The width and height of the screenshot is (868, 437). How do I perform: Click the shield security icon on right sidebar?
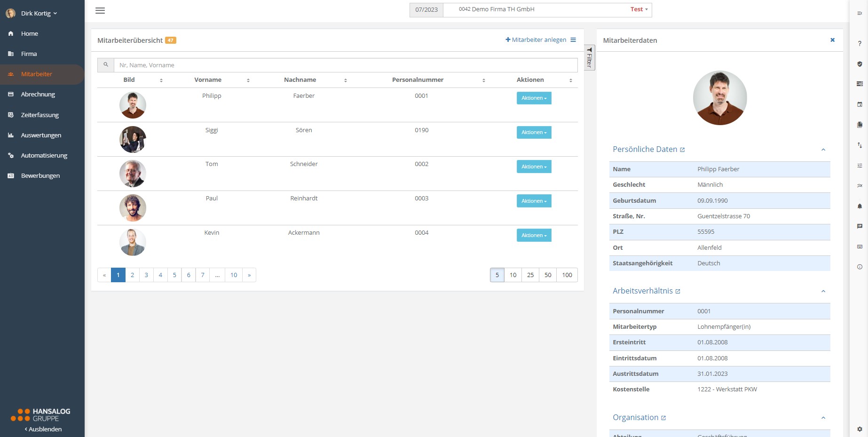click(x=860, y=64)
